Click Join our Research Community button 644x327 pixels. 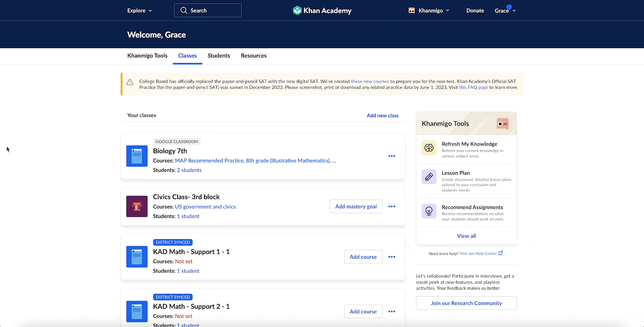(x=466, y=303)
